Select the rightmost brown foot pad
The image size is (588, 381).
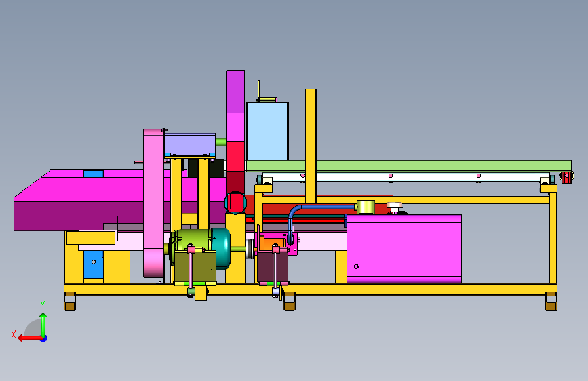coord(551,306)
